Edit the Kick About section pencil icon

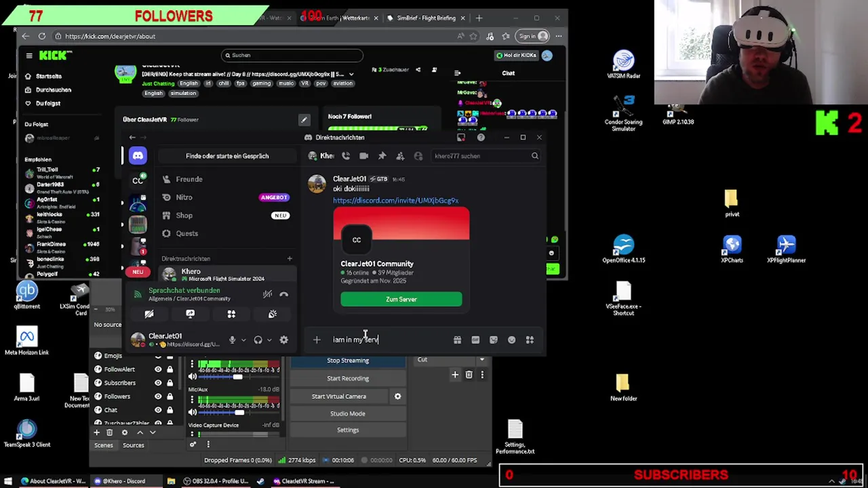304,120
